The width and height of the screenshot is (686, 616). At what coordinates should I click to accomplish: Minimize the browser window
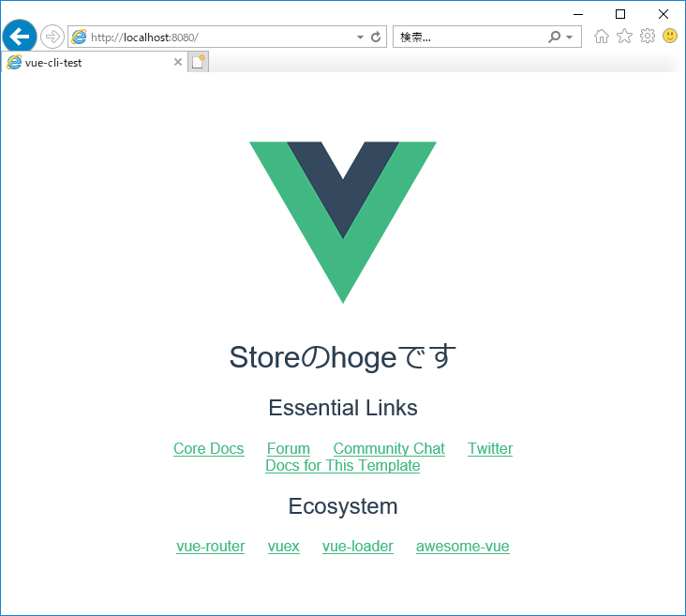pos(578,14)
